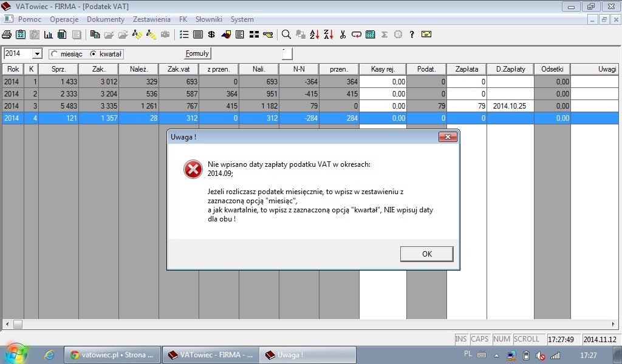Open the Słowniki menu
This screenshot has height=364, width=622.
point(208,19)
